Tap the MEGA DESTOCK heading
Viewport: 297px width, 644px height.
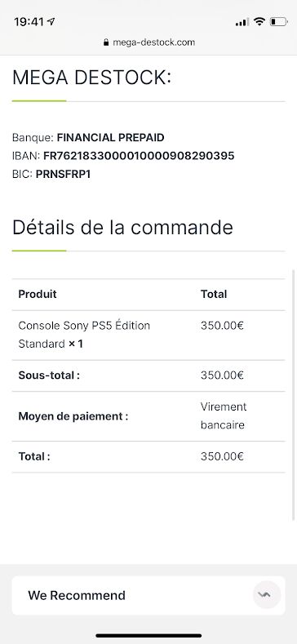91,78
